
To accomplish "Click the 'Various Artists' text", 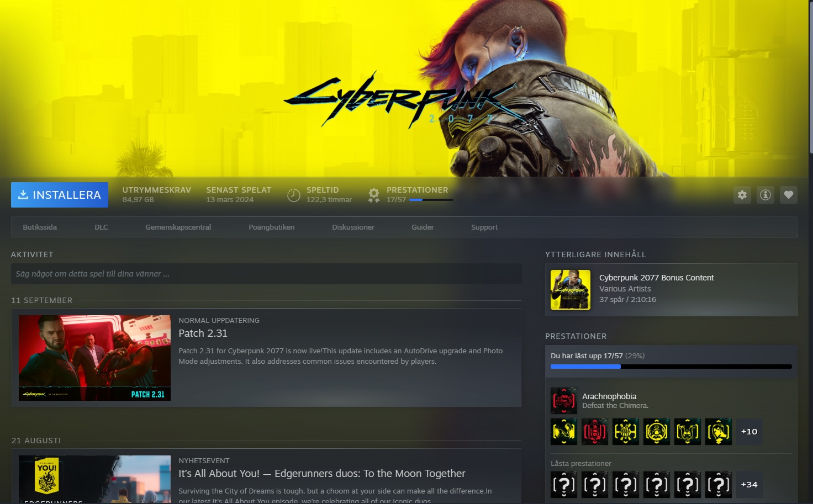I will click(x=625, y=289).
